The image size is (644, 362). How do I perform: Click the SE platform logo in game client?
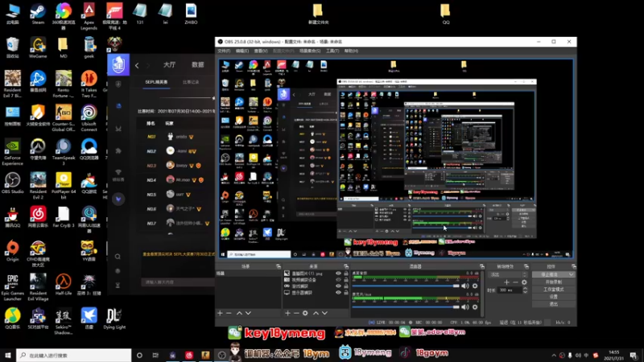tap(118, 64)
